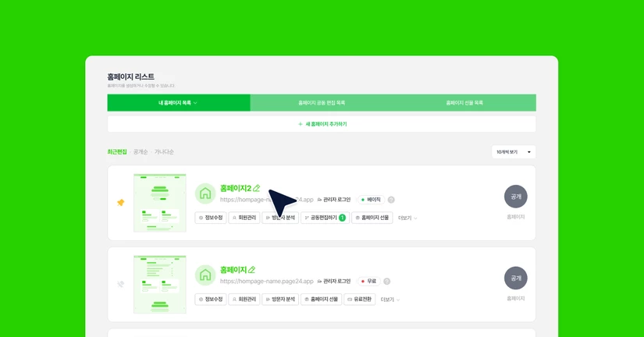Open 방문자 분석 in the 무료 row

pos(280,300)
